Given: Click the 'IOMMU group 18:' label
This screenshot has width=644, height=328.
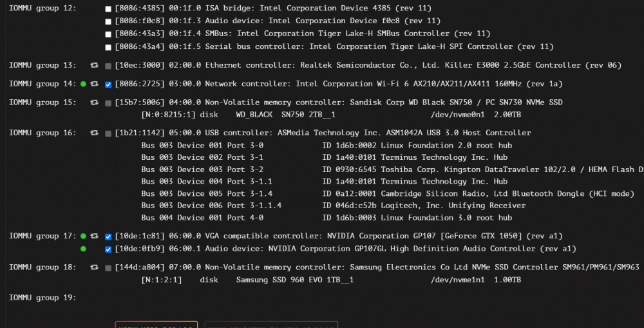Looking at the screenshot, I should click(x=43, y=267).
